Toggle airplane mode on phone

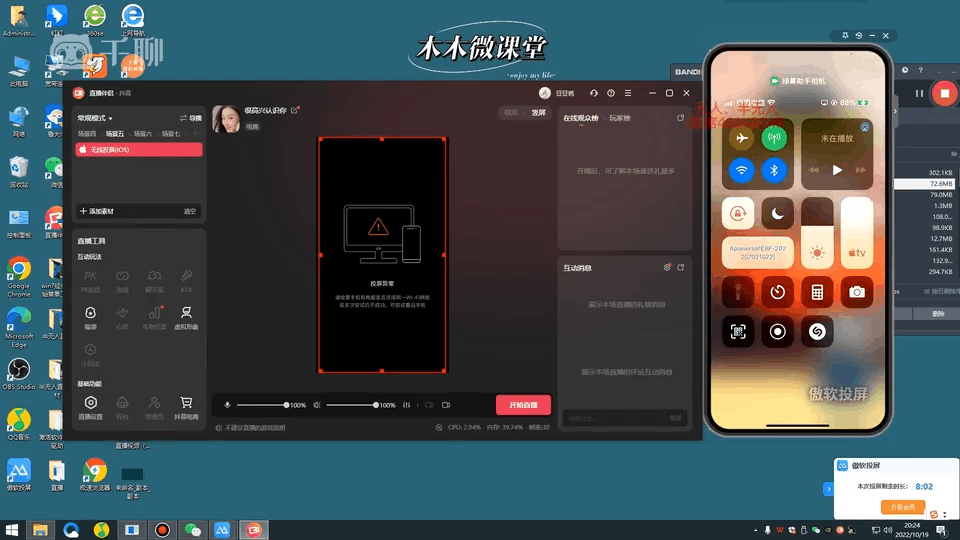click(741, 138)
